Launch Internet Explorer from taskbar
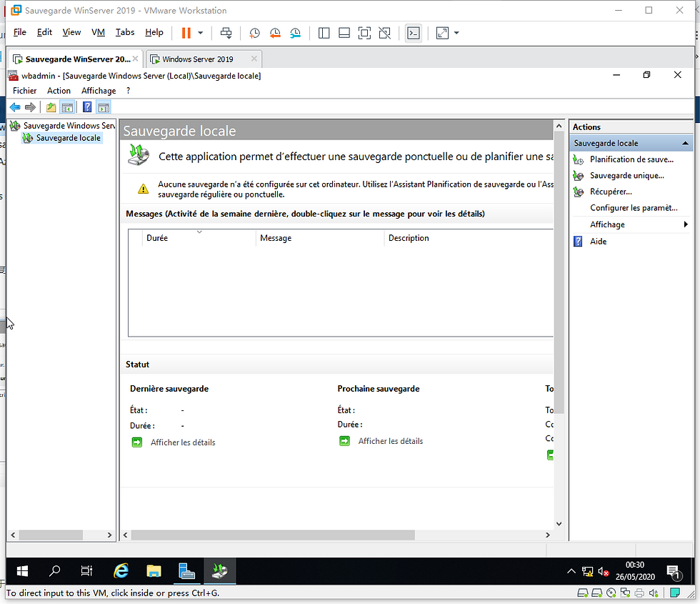Image resolution: width=700 pixels, height=604 pixels. (121, 571)
